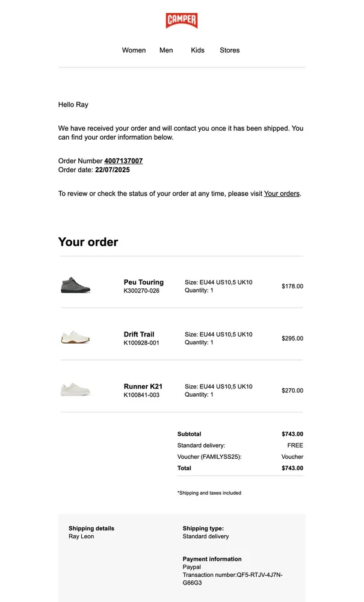Visit the Your orders link
This screenshot has height=602, width=364.
point(282,194)
